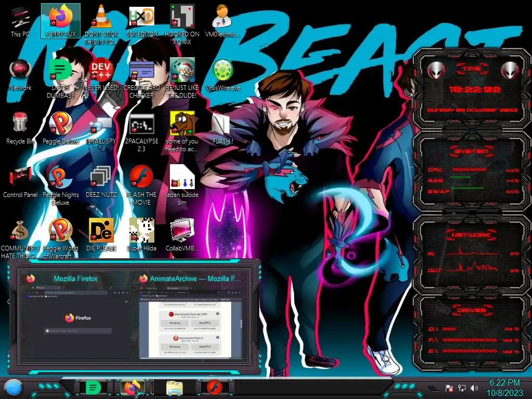Open the DIE PLEASE shortcut
The image size is (532, 399).
tap(101, 235)
